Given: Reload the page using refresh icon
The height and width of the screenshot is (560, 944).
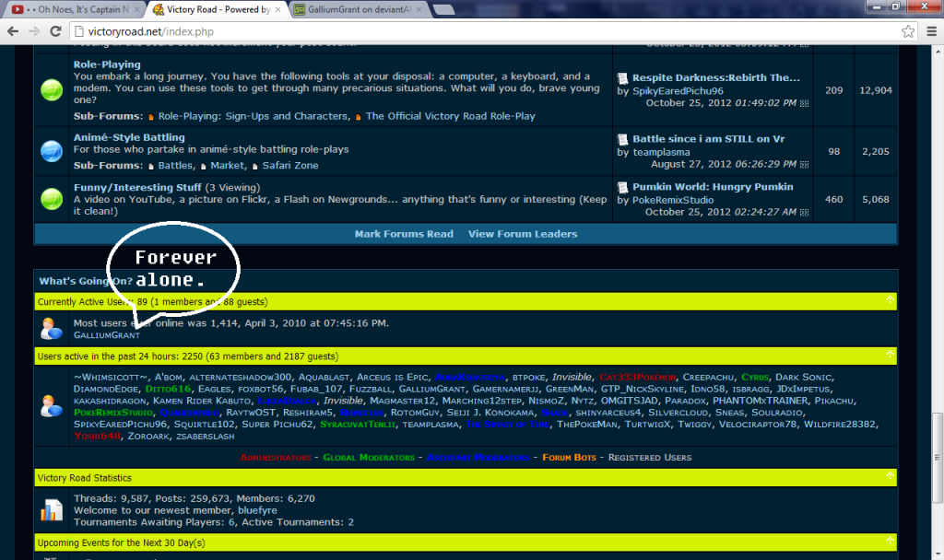Looking at the screenshot, I should 56,31.
